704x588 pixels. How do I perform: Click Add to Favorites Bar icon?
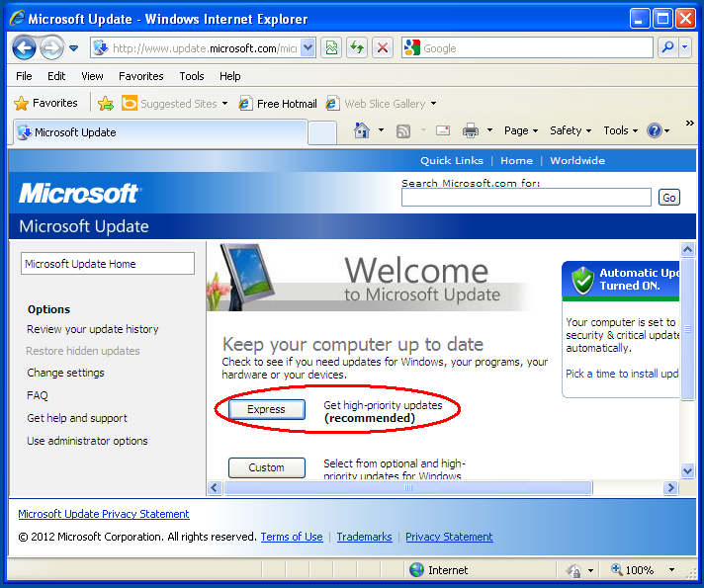pos(106,104)
